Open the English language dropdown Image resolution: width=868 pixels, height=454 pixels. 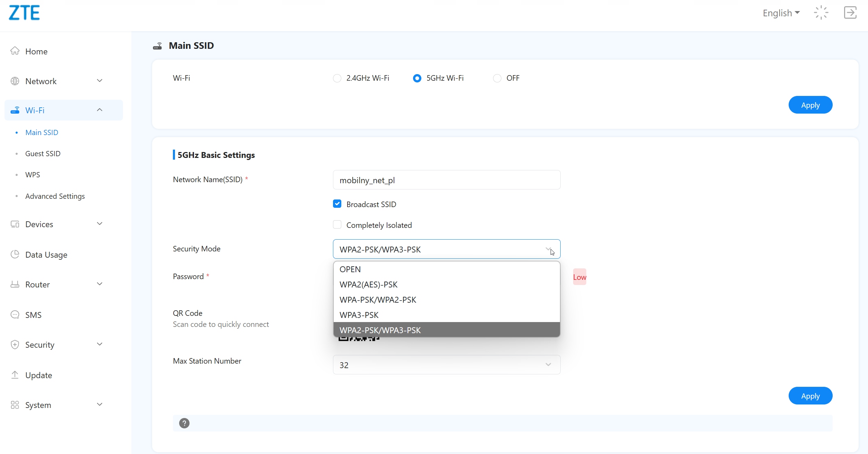[781, 13]
